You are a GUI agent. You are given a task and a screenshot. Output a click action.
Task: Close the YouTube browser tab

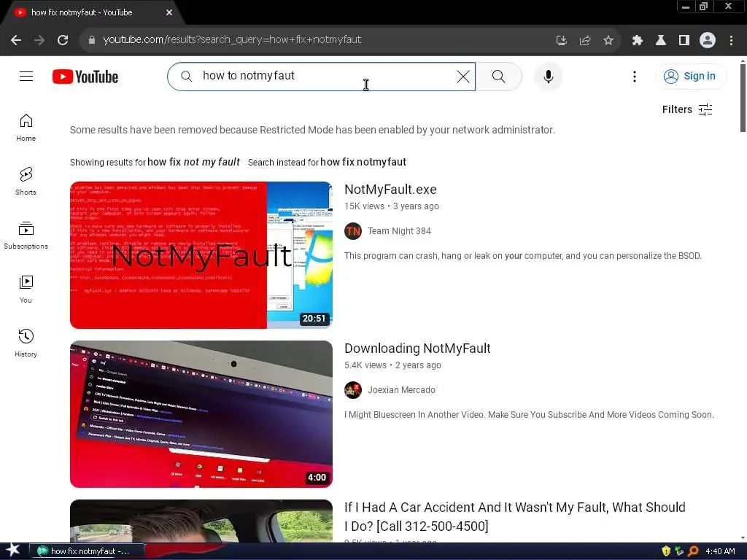click(169, 12)
